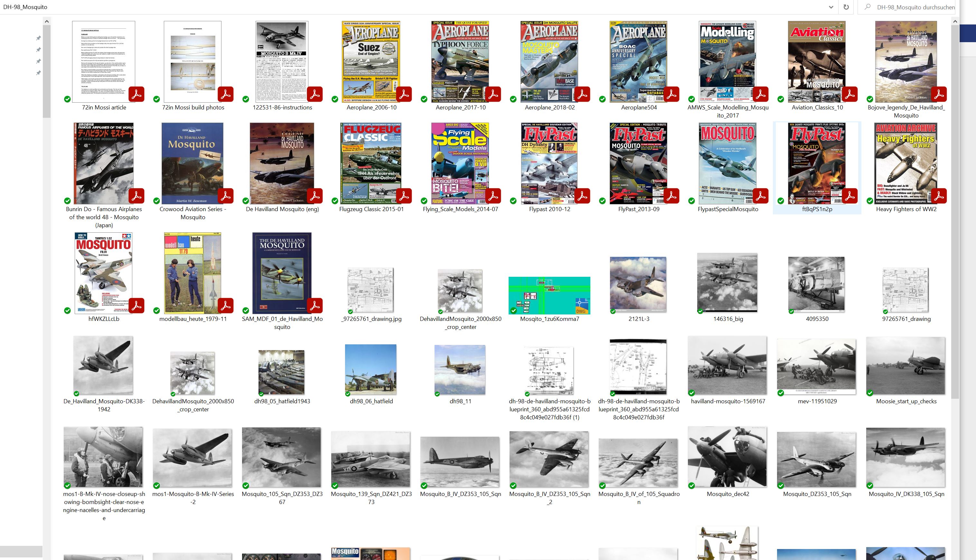This screenshot has width=976, height=560.
Task: Select the Aeroplane_2018-02 magazine PDF
Action: (549, 61)
